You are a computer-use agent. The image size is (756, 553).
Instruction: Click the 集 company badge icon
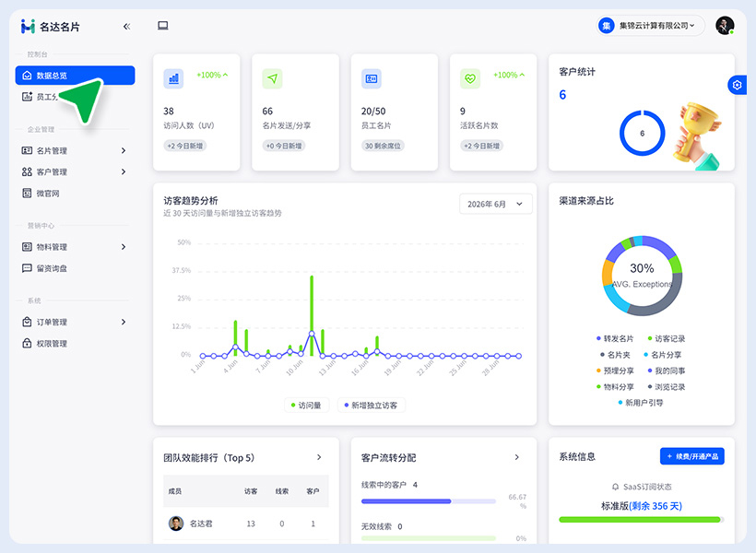tap(606, 26)
